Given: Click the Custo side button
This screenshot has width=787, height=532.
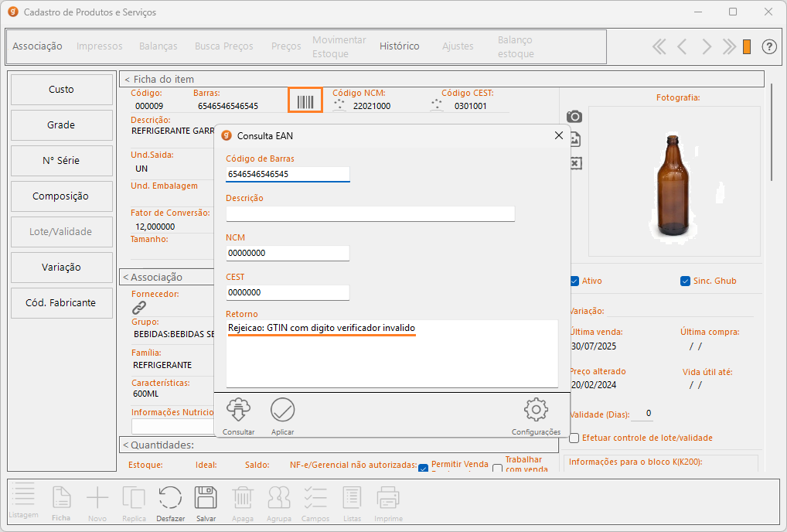Looking at the screenshot, I should [61, 90].
